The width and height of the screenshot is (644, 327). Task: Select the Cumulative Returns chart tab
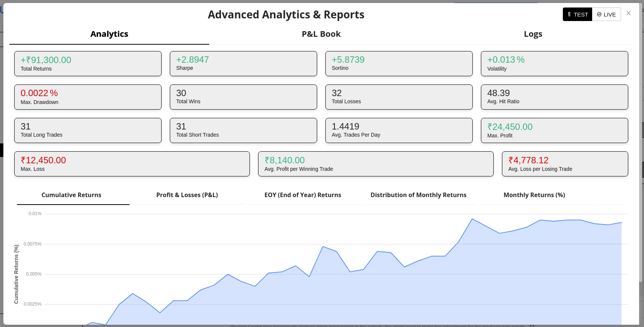coord(71,195)
